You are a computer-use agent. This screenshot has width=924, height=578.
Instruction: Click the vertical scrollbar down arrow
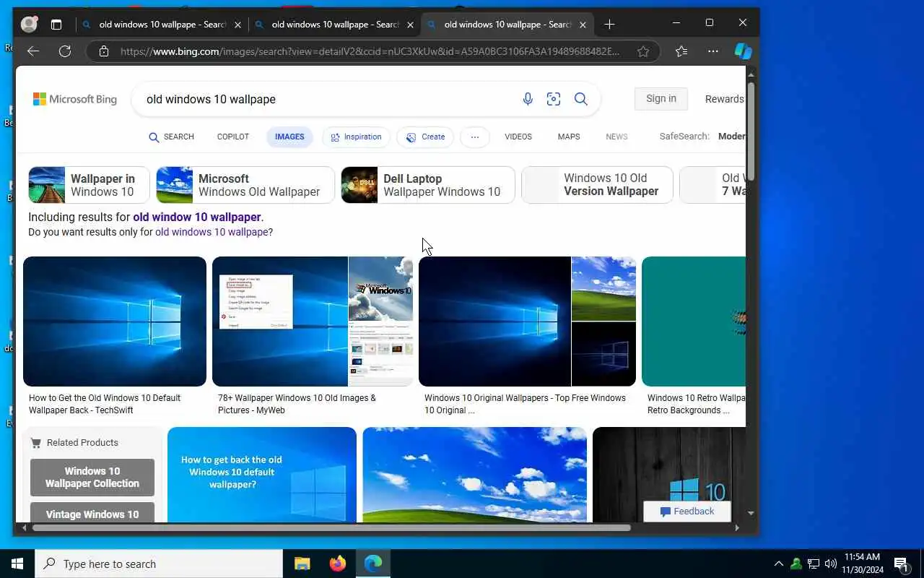(x=751, y=513)
